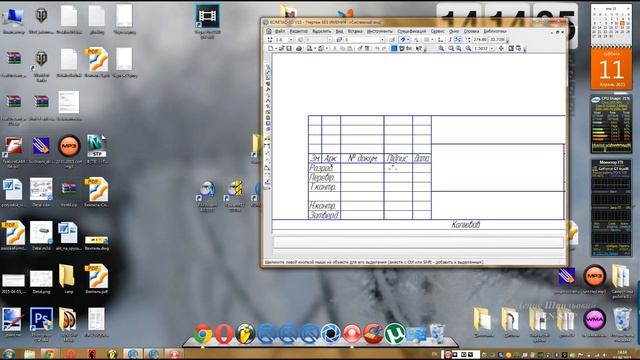
Task: Click the Y coordinate field in toolbar
Action: tap(497, 40)
